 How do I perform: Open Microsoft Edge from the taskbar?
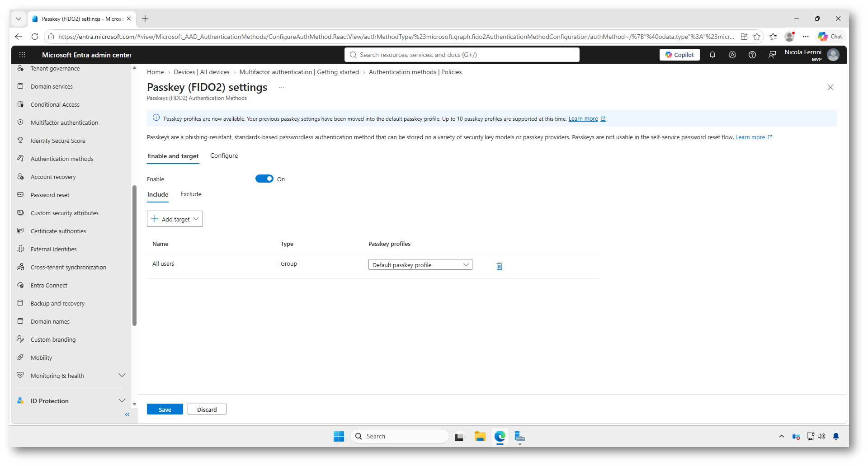[x=500, y=436]
